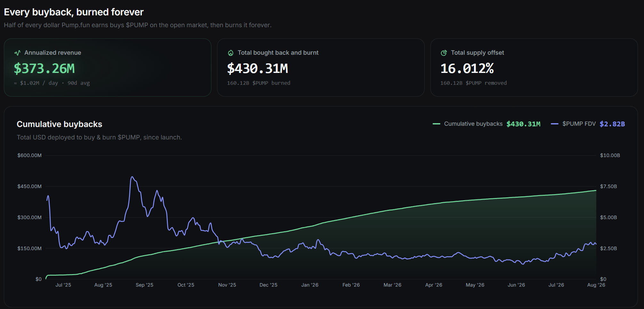Viewport: 644px width, 309px height.
Task: Click the pulse icon beside Annualized revenue
Action: (17, 53)
